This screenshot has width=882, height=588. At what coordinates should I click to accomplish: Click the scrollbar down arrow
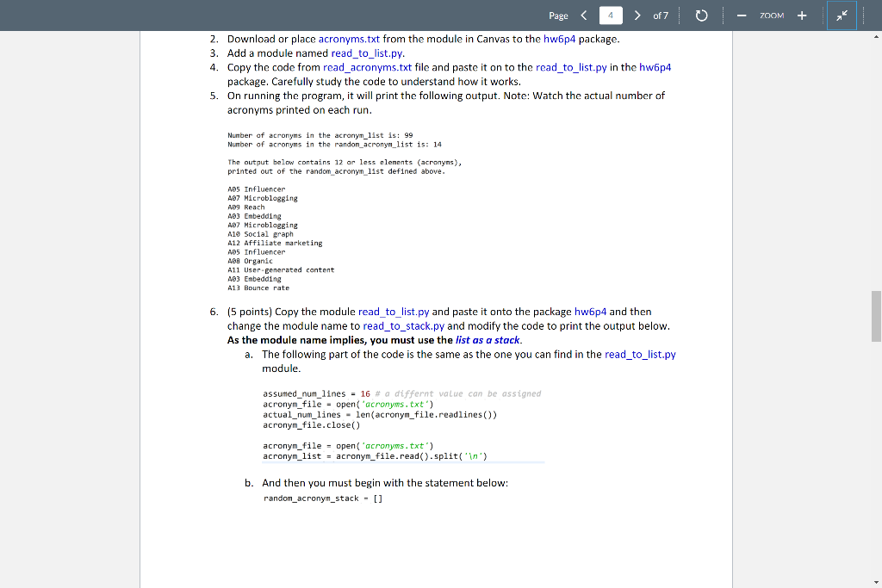pos(876,581)
